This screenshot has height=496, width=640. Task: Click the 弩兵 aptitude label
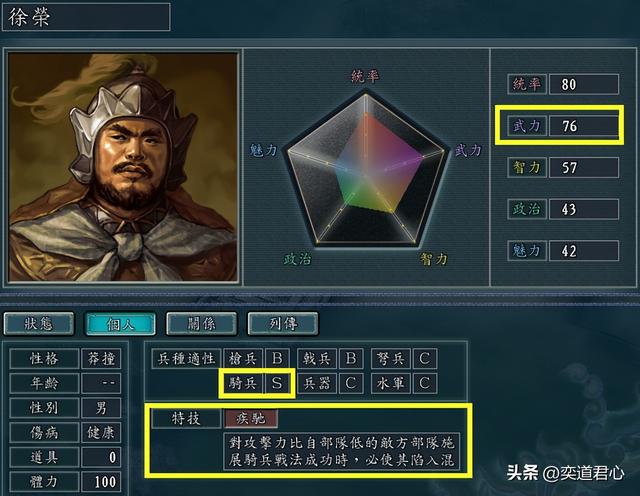coord(391,358)
